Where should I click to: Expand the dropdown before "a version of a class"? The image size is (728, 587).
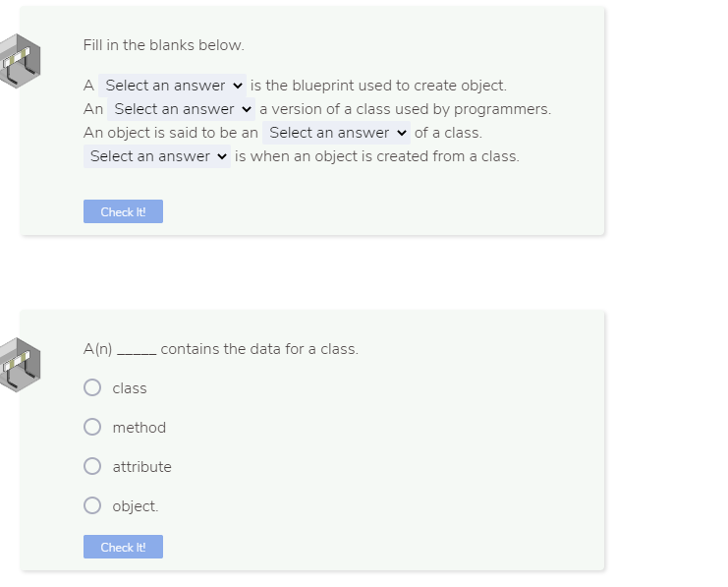(x=181, y=109)
